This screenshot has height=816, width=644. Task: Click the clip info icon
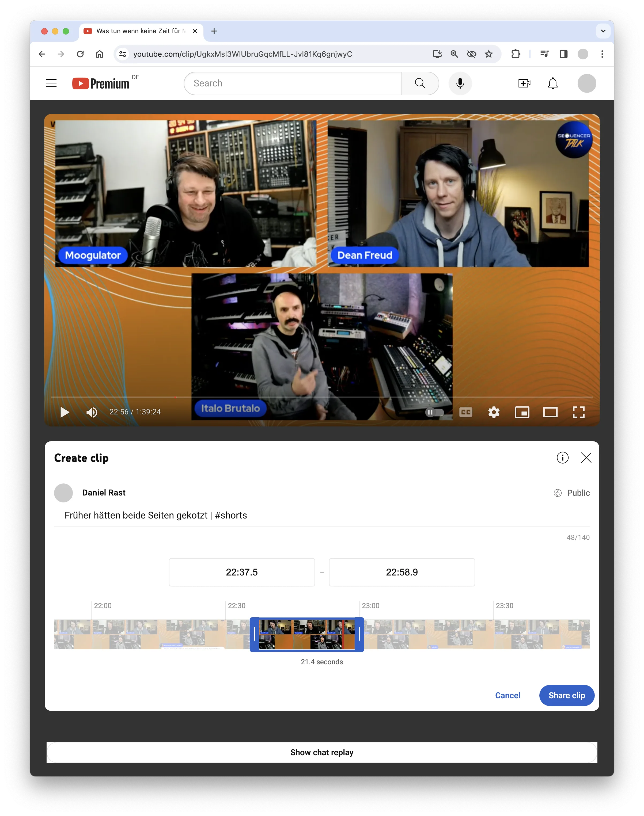tap(562, 457)
